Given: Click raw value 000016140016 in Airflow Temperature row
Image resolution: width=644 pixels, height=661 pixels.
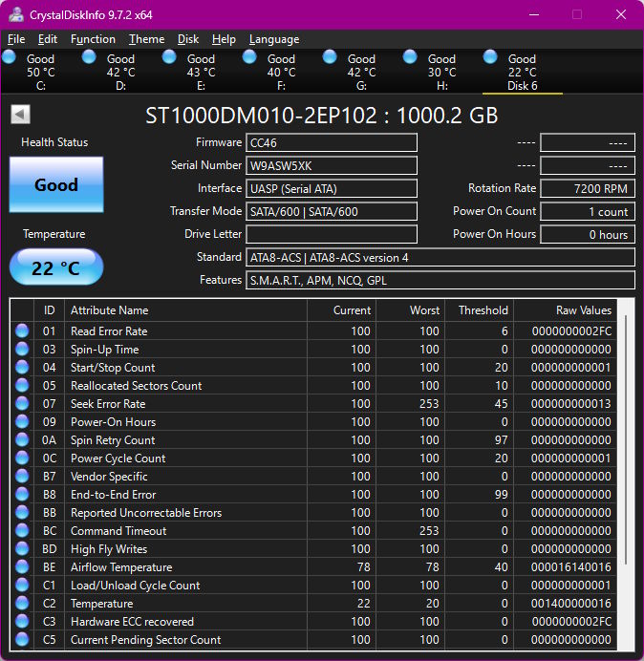Looking at the screenshot, I should coord(571,567).
